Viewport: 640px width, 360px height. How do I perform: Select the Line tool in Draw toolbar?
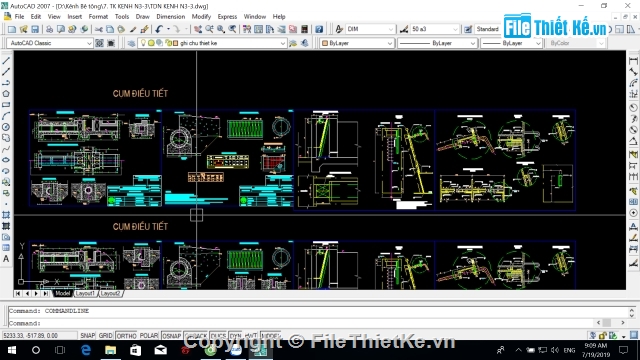[x=6, y=61]
